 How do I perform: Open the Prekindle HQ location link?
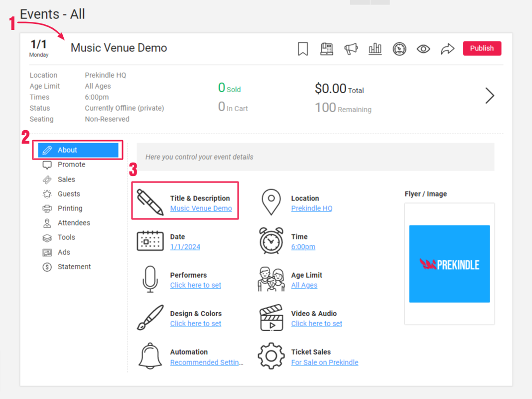pos(312,208)
